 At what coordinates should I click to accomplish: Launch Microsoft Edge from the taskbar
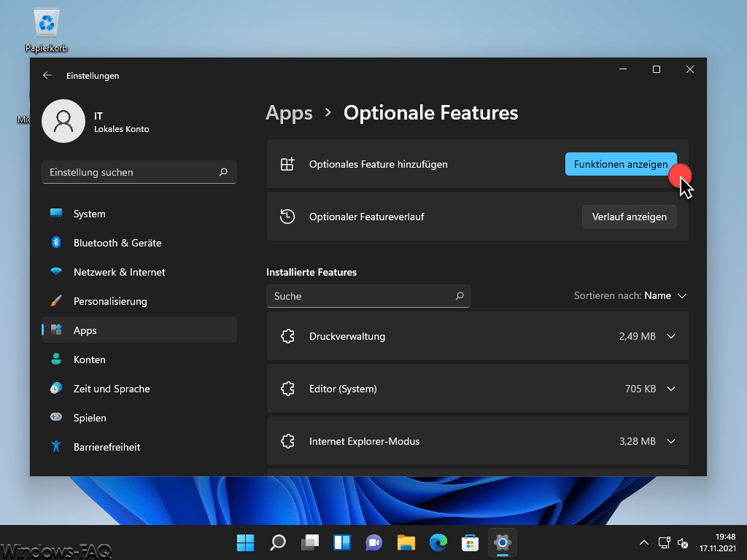click(x=438, y=542)
